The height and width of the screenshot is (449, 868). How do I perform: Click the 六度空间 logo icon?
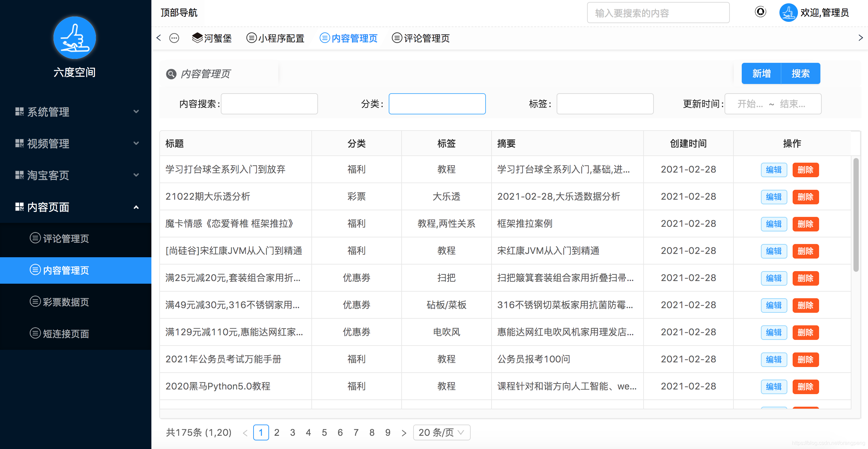click(74, 38)
